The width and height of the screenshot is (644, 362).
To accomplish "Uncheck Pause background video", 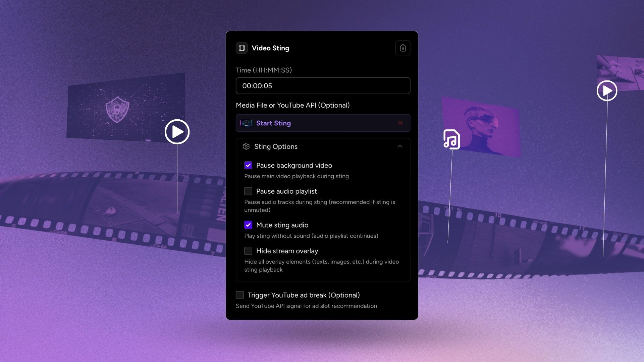I will pyautogui.click(x=248, y=165).
